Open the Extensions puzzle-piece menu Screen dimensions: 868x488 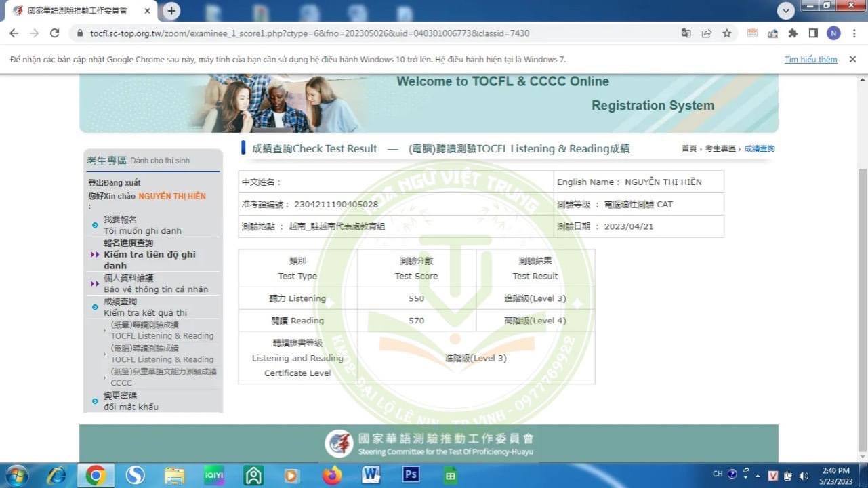click(793, 33)
